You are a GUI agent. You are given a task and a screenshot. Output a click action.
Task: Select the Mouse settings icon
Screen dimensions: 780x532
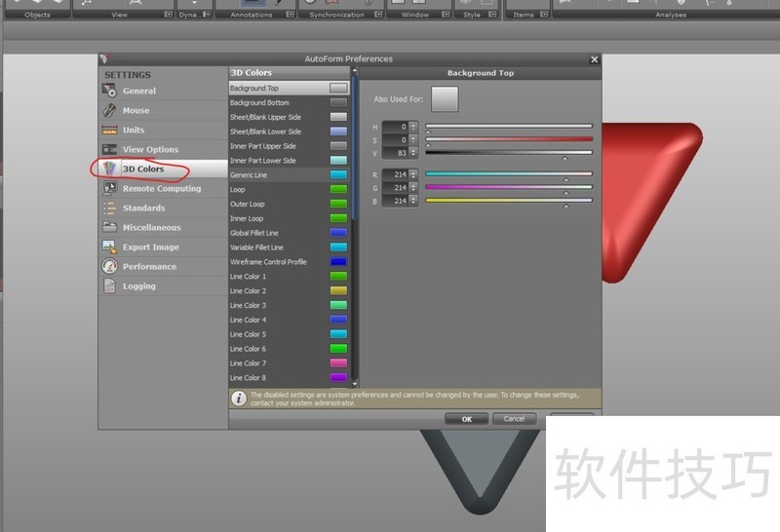[x=109, y=110]
